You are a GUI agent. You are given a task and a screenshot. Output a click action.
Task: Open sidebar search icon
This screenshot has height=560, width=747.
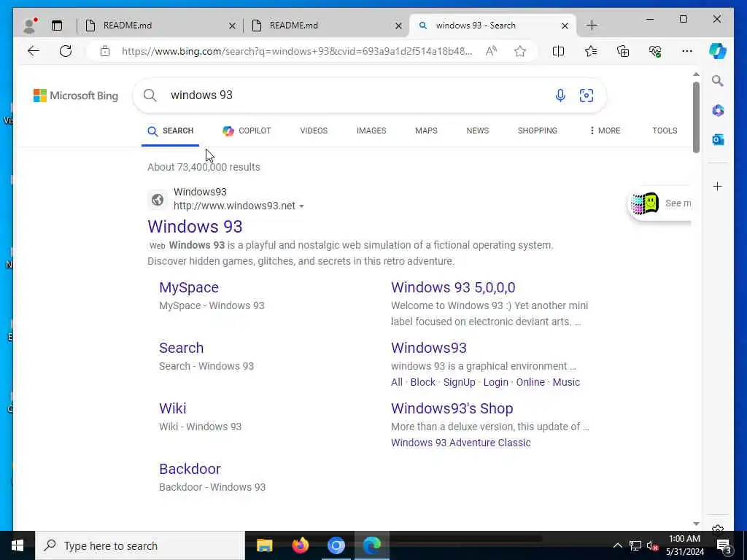718,81
